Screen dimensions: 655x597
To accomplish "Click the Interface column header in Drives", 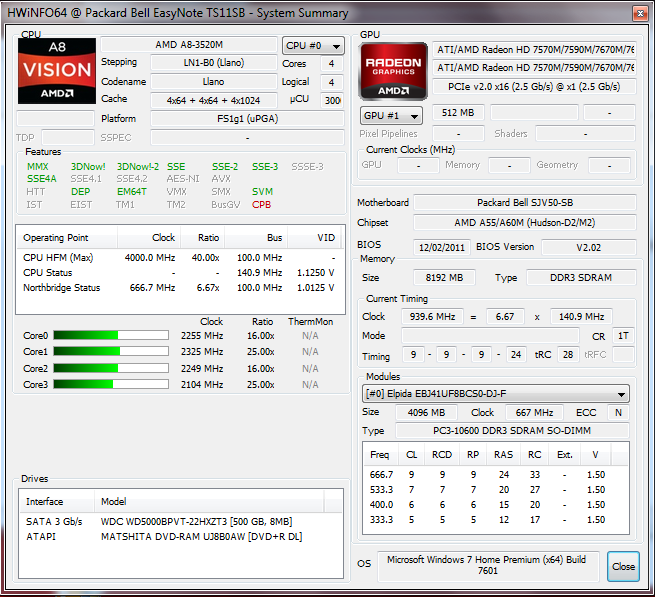I will tap(57, 501).
